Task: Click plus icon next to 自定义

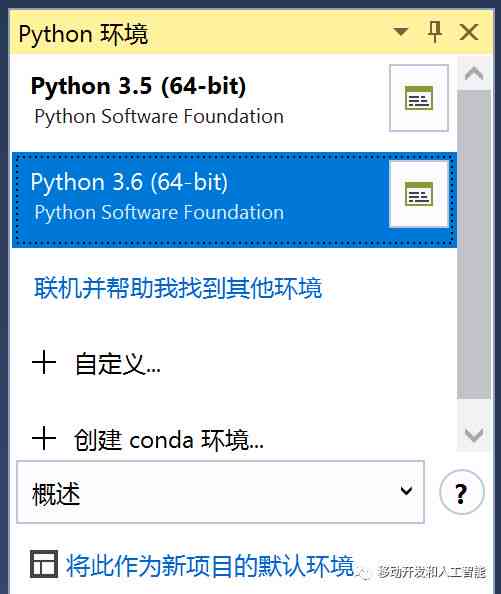Action: (x=44, y=363)
